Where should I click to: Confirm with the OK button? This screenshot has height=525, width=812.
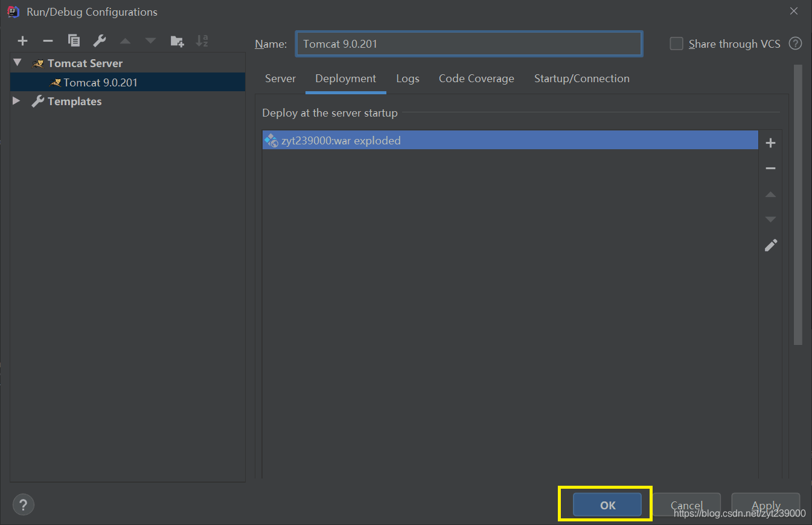tap(607, 505)
